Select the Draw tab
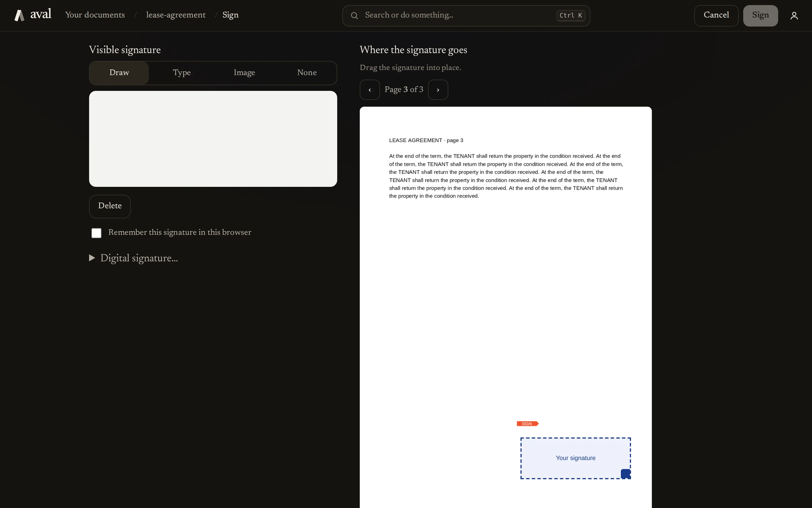The height and width of the screenshot is (508, 812). coord(119,73)
